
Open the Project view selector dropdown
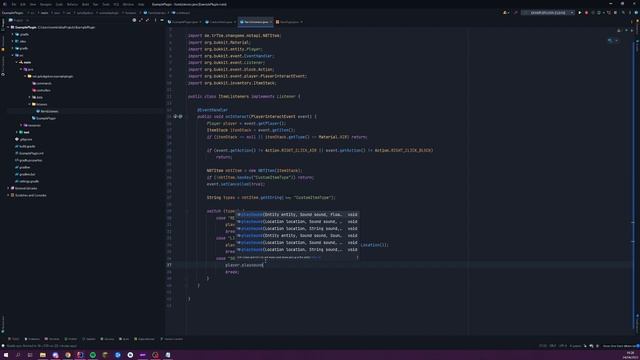point(19,20)
